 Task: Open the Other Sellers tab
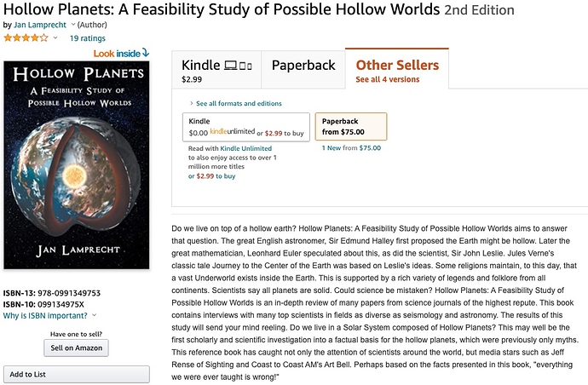397,71
